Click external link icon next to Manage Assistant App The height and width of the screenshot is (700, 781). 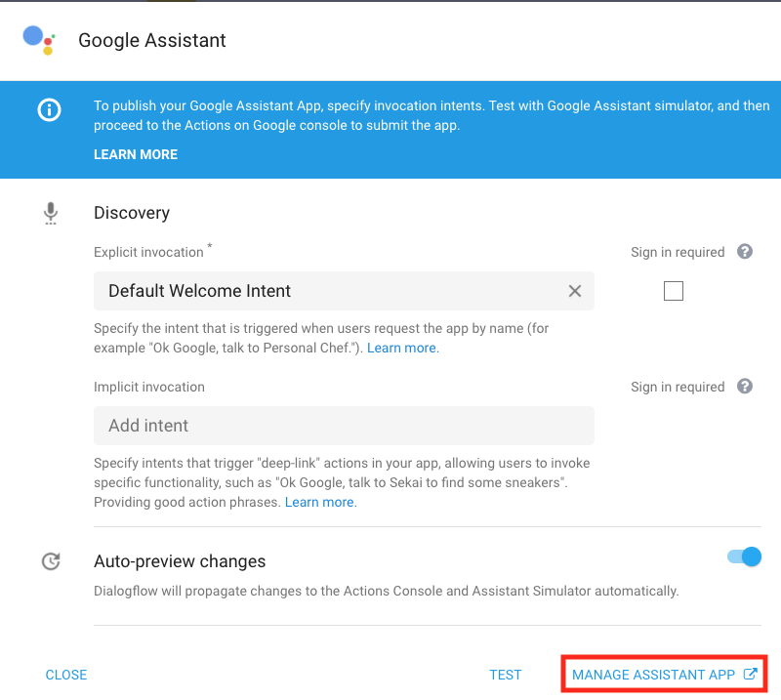click(750, 675)
